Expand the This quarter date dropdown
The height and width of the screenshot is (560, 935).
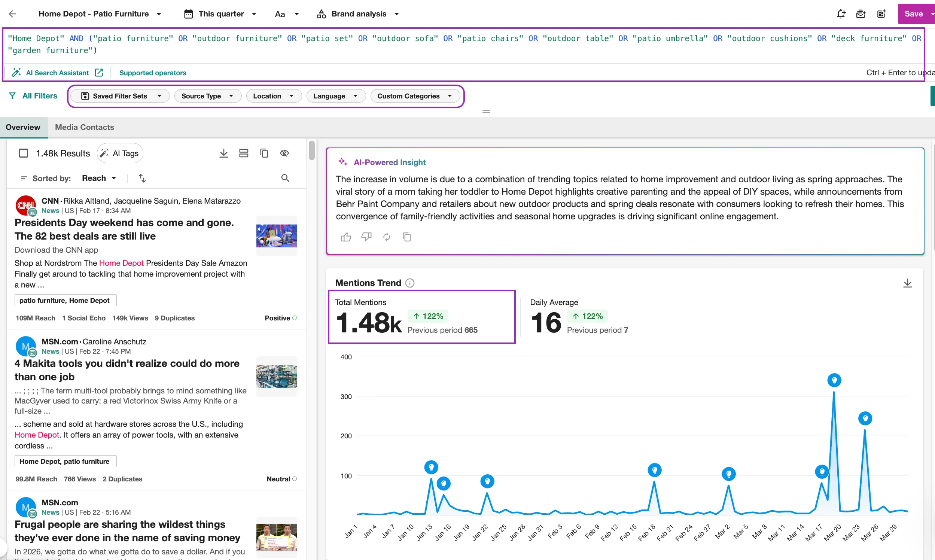[x=221, y=14]
